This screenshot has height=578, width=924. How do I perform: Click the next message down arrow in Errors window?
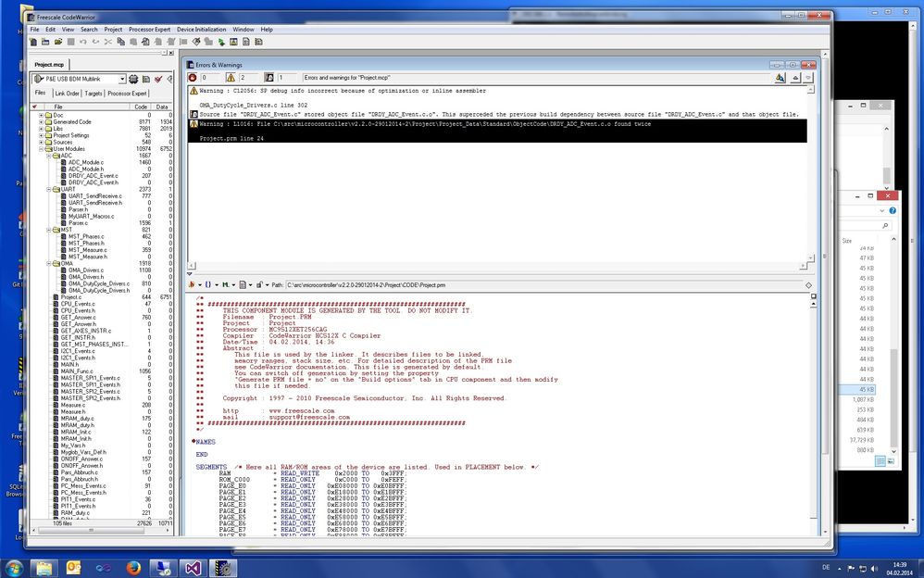click(808, 77)
